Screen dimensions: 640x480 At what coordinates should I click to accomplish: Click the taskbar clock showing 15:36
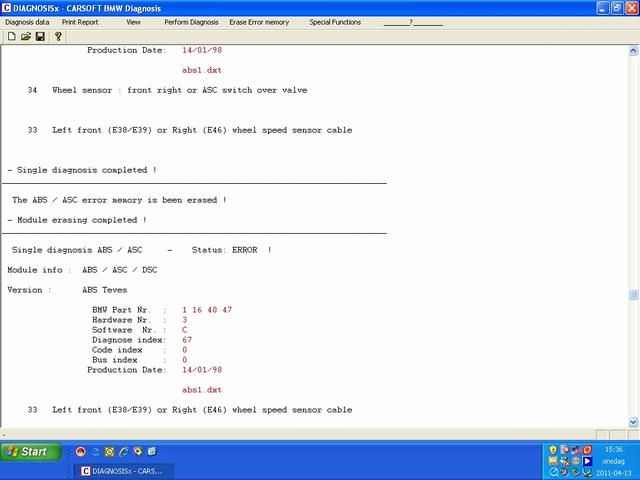click(x=614, y=449)
